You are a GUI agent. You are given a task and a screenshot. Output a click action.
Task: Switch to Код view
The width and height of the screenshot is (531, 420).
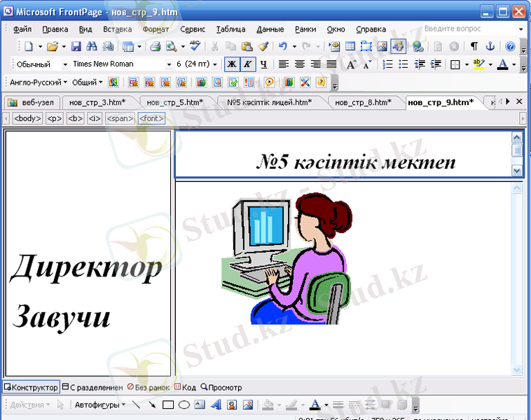185,388
